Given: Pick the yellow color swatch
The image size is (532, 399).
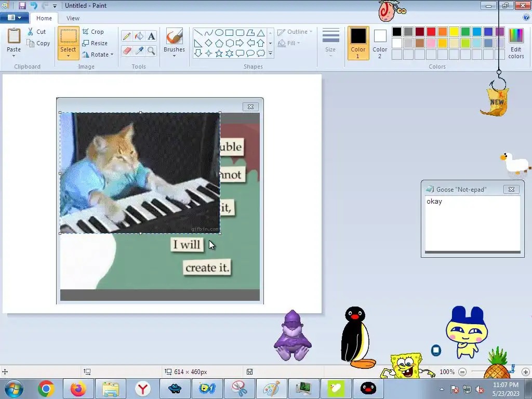Looking at the screenshot, I should [454, 32].
